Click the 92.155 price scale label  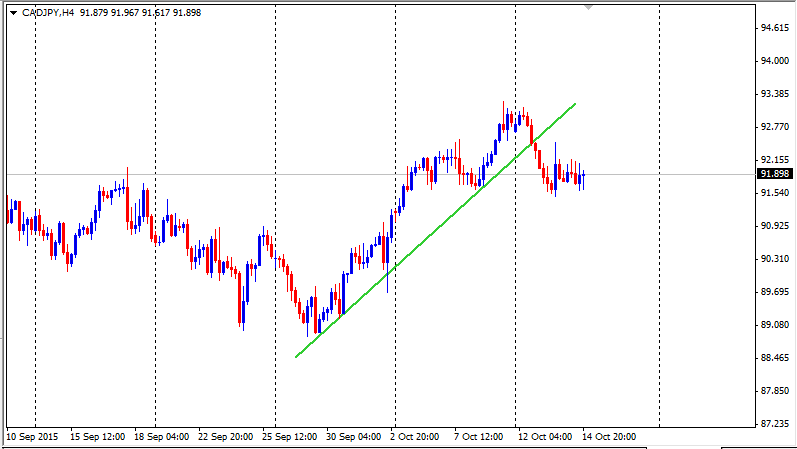click(775, 160)
